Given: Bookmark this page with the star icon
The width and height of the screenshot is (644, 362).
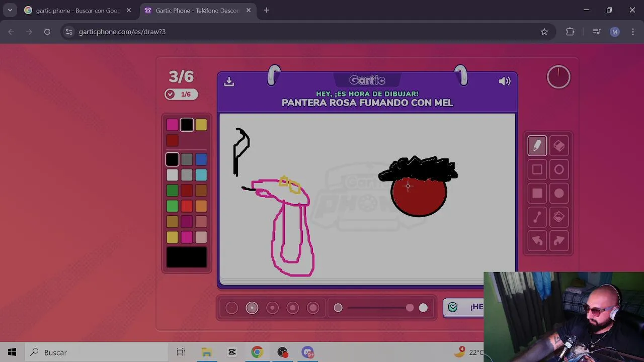Looking at the screenshot, I should [x=544, y=32].
